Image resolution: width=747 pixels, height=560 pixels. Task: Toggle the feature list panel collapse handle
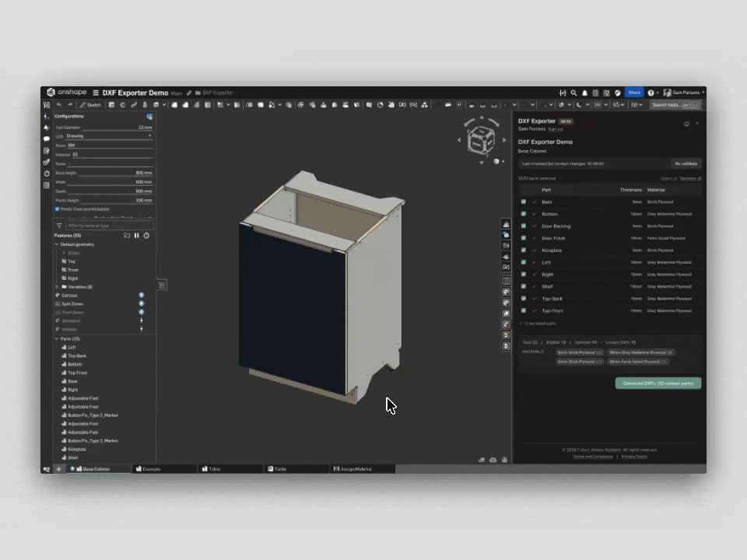(162, 285)
